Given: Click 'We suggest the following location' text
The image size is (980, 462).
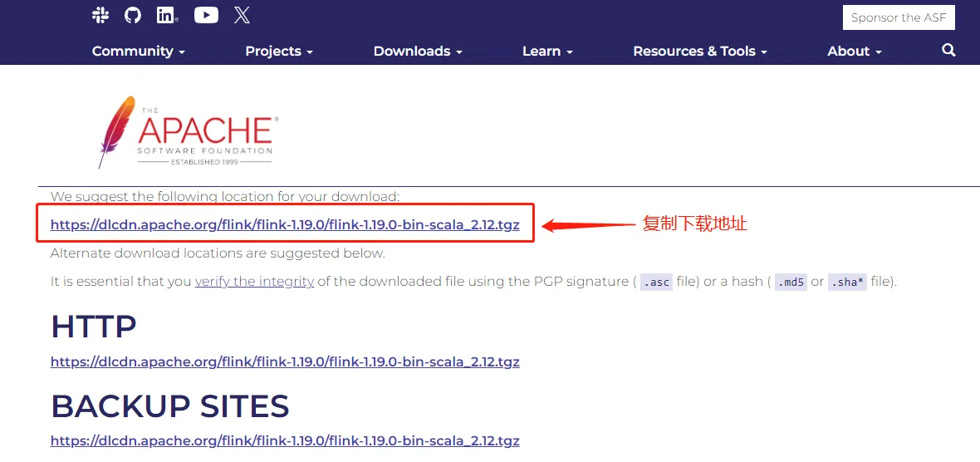Looking at the screenshot, I should tap(225, 196).
